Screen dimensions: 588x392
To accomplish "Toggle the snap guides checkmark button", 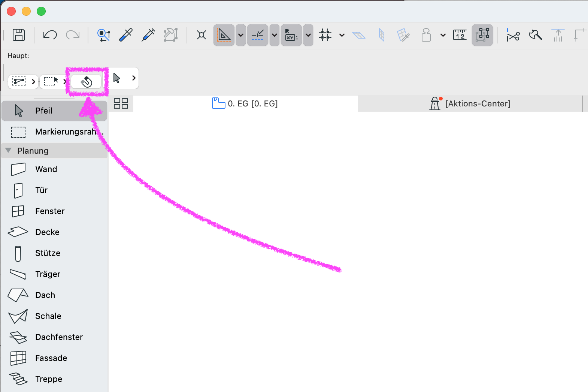I will coord(258,35).
